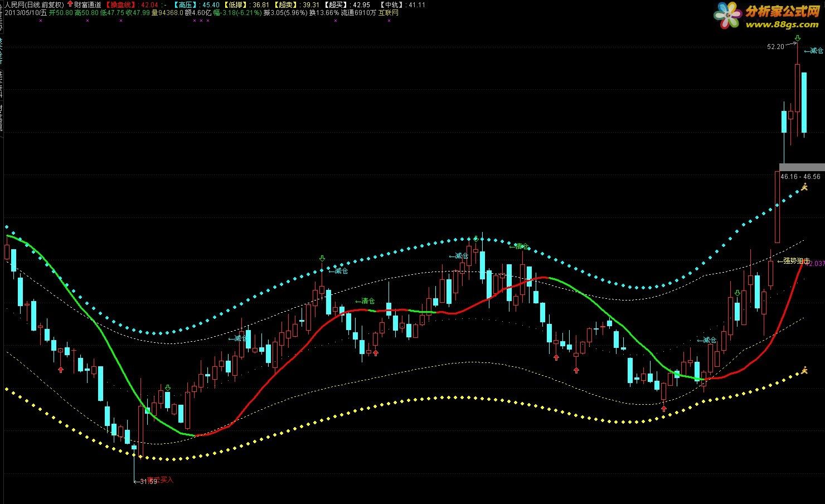Click the 振3.05(5.96%) amplitude value
The width and height of the screenshot is (825, 504).
point(285,13)
